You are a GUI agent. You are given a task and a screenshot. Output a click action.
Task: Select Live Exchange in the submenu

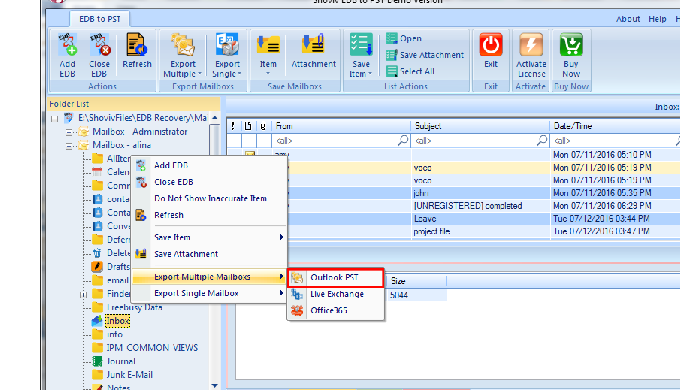pyautogui.click(x=336, y=294)
